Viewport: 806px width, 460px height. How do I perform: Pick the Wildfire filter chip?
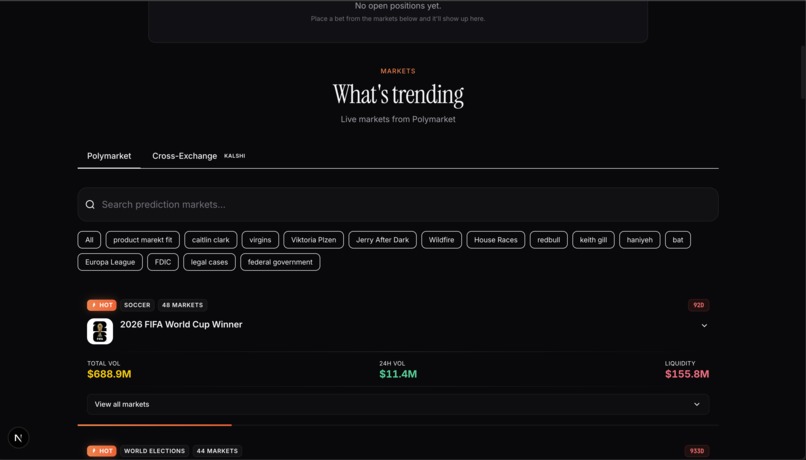click(x=442, y=240)
